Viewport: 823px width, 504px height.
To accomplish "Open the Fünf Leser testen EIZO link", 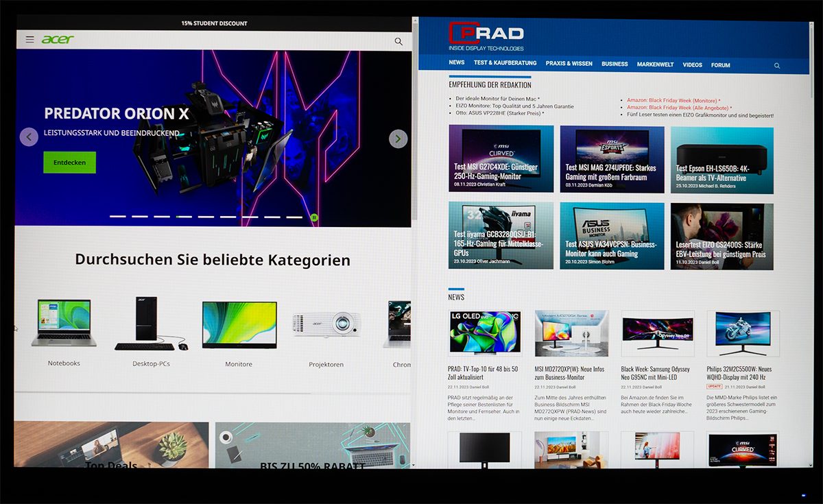I will click(x=700, y=115).
